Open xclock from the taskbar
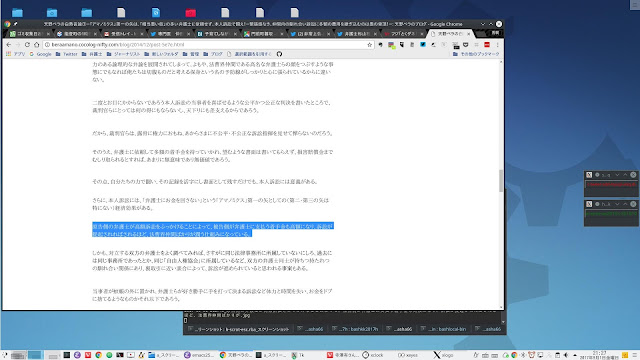This screenshot has height=360, width=640. click(x=373, y=355)
